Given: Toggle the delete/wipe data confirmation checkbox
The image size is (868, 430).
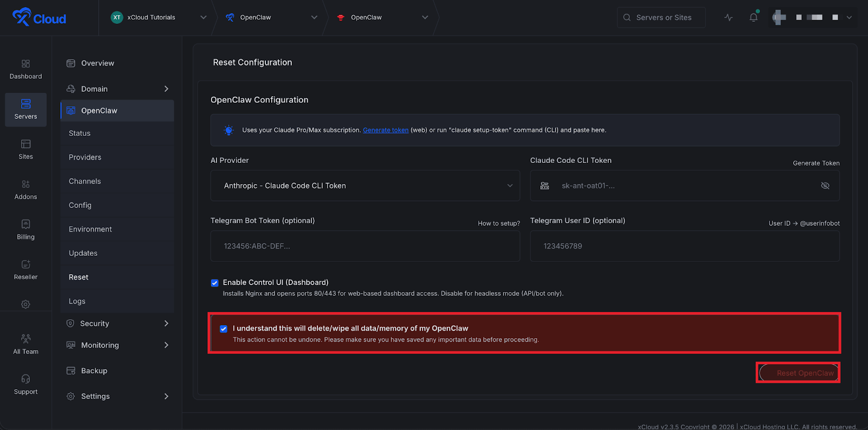Looking at the screenshot, I should coord(224,329).
